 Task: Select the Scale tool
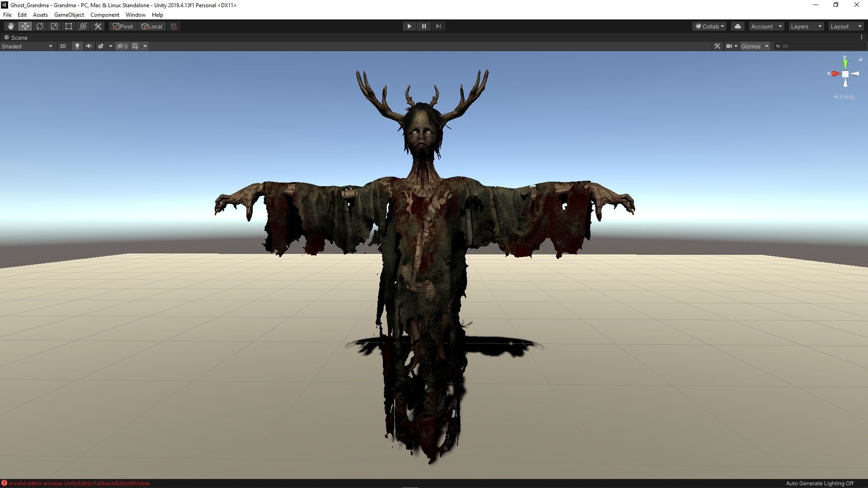tap(54, 26)
